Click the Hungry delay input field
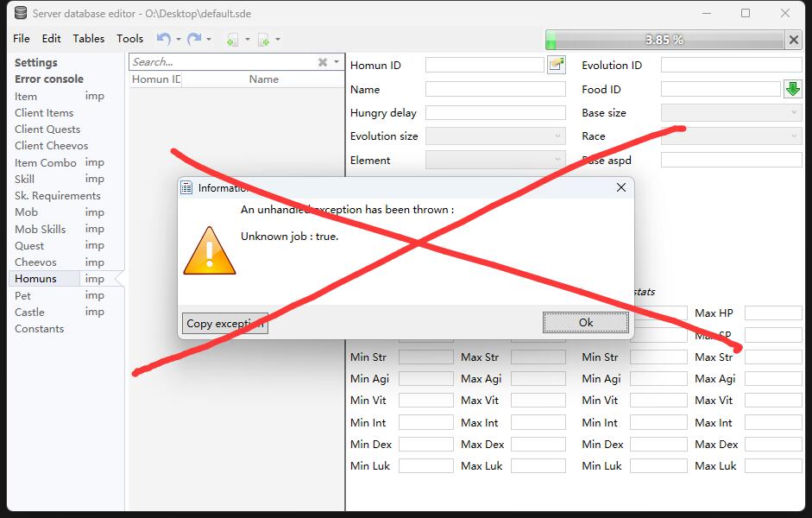Viewport: 812px width, 518px height. click(495, 113)
